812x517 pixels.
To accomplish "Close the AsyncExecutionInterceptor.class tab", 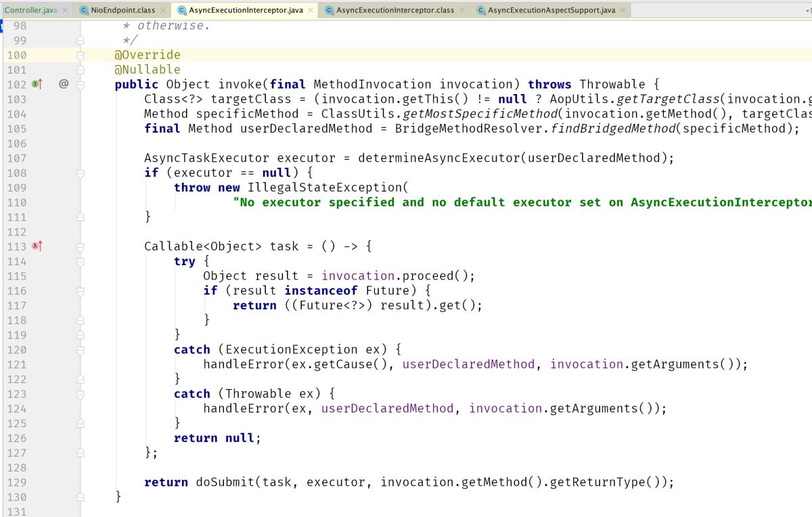I will pos(462,10).
